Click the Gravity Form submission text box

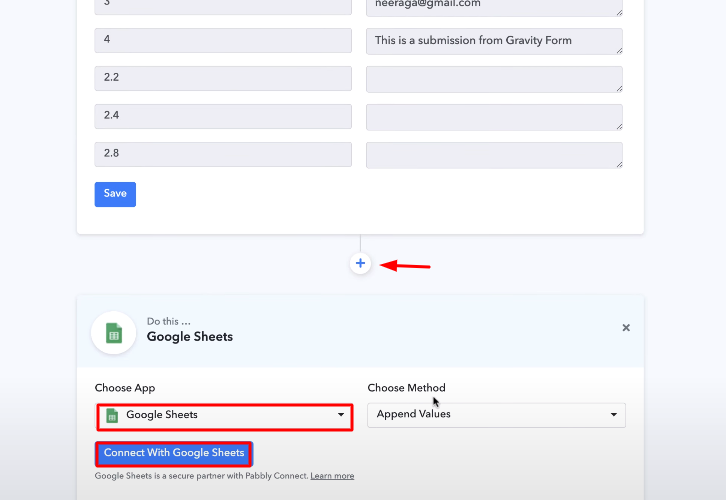click(494, 41)
